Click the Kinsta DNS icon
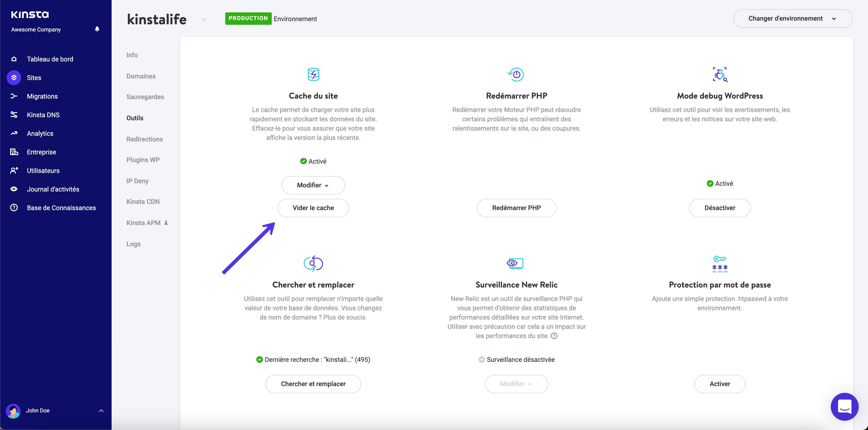 [x=14, y=115]
